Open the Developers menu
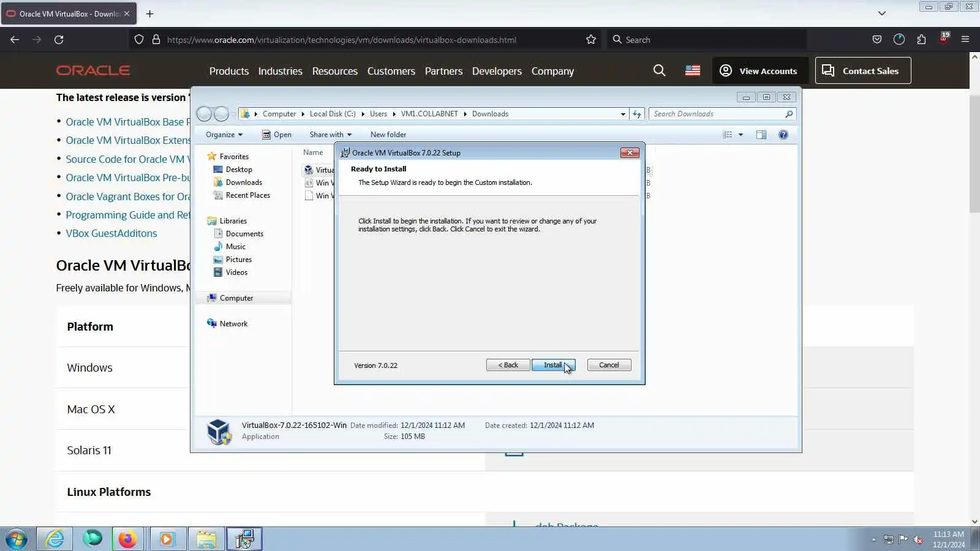 point(497,71)
